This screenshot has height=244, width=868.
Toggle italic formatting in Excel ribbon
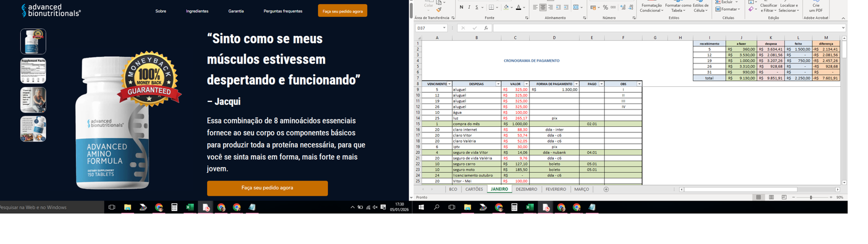tap(469, 8)
